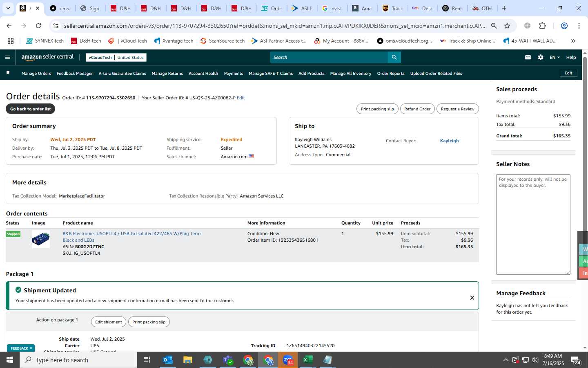Open Track & Ship Online bookmark
This screenshot has width=588, height=368.
point(467,41)
